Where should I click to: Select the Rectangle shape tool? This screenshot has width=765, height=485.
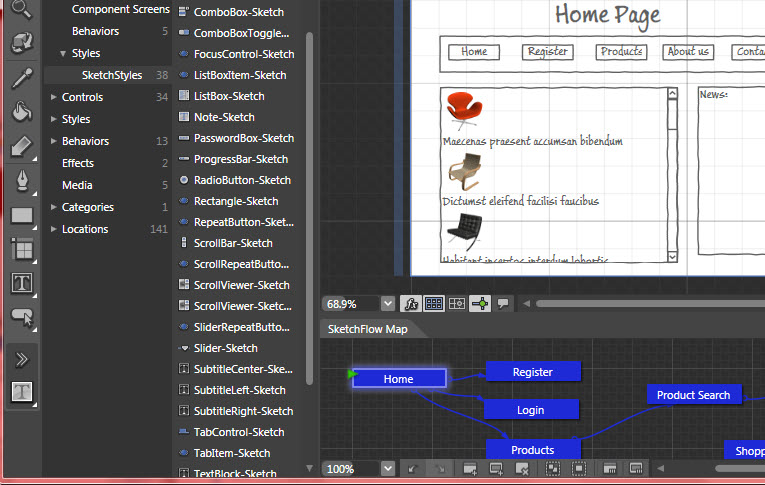21,215
